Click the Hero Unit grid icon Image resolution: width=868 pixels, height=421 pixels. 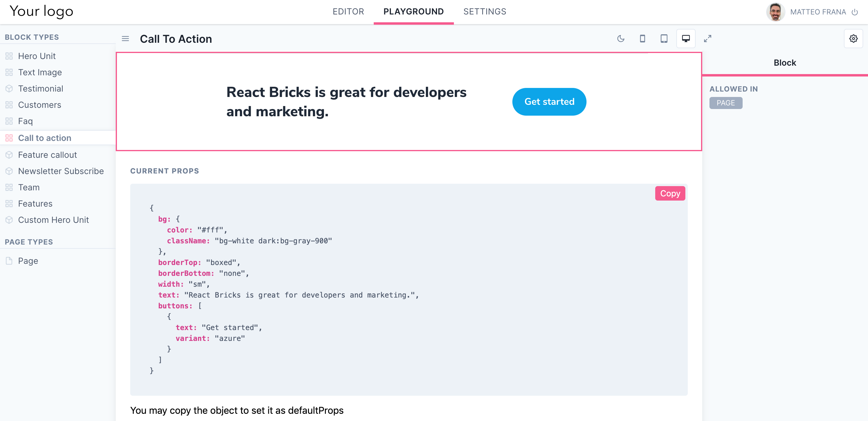[9, 56]
